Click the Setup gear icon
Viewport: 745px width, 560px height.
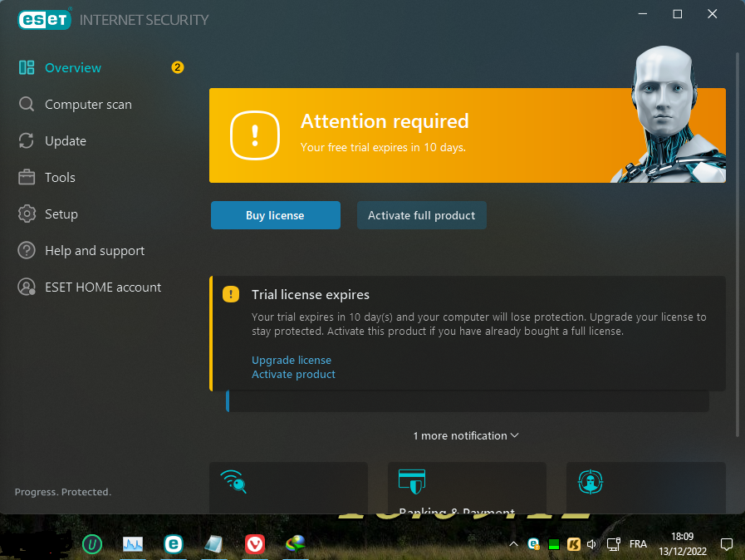27,214
